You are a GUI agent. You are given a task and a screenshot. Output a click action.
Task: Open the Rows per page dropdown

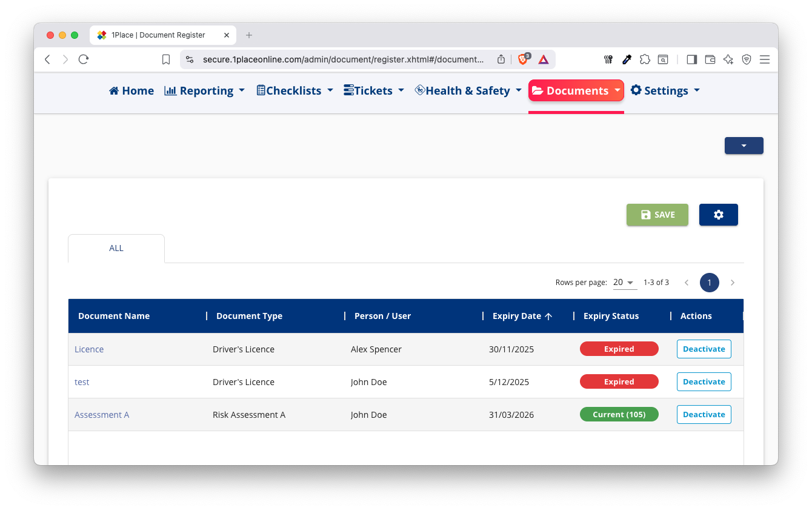click(x=624, y=283)
